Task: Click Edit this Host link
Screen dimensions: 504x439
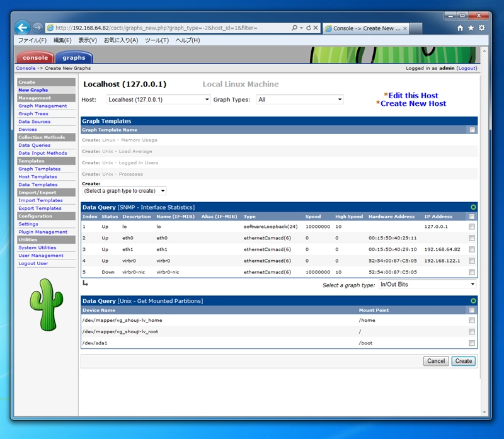Action: click(413, 96)
